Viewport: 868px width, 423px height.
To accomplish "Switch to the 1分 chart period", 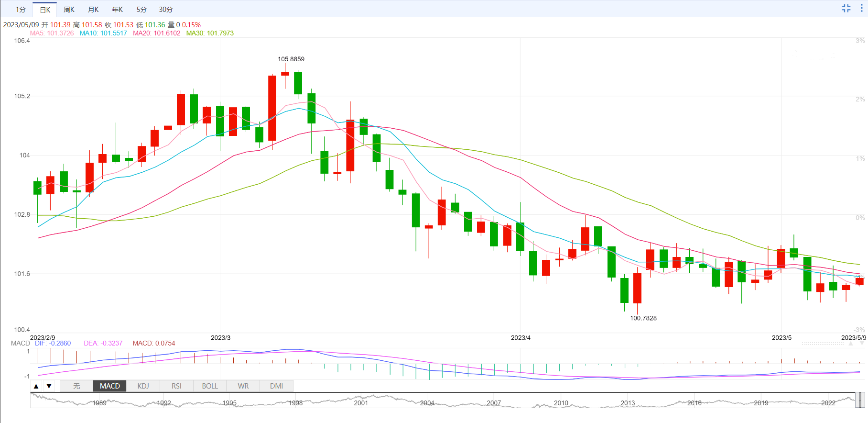I will (21, 10).
